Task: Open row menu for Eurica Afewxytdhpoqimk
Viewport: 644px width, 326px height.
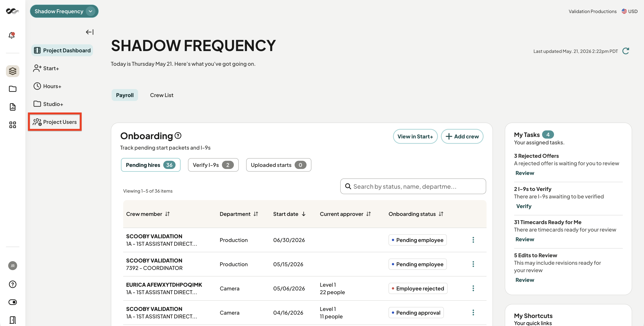Action: point(473,289)
